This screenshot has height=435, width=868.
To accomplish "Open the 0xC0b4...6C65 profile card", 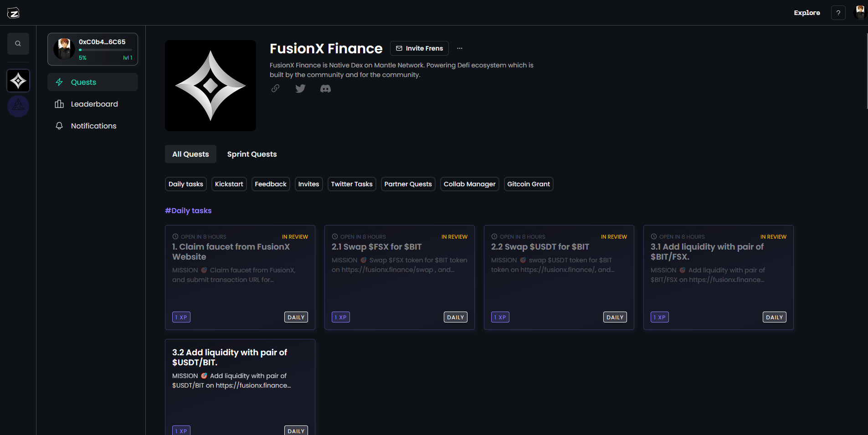I will pyautogui.click(x=92, y=49).
